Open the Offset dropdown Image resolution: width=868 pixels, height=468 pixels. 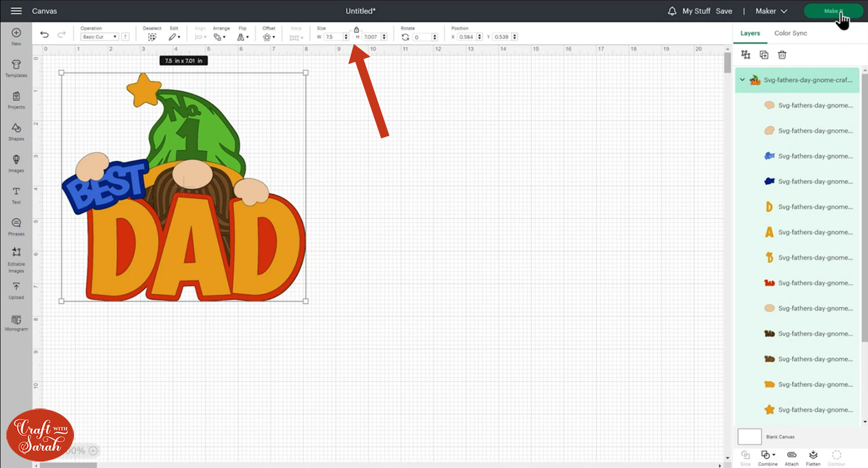[x=269, y=37]
